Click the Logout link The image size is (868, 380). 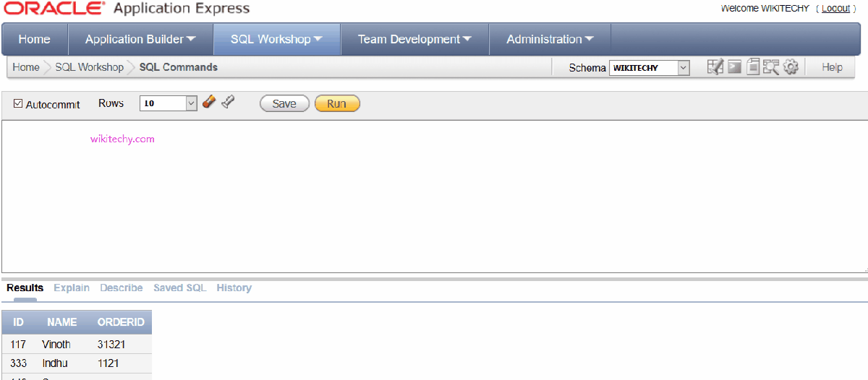[x=835, y=8]
